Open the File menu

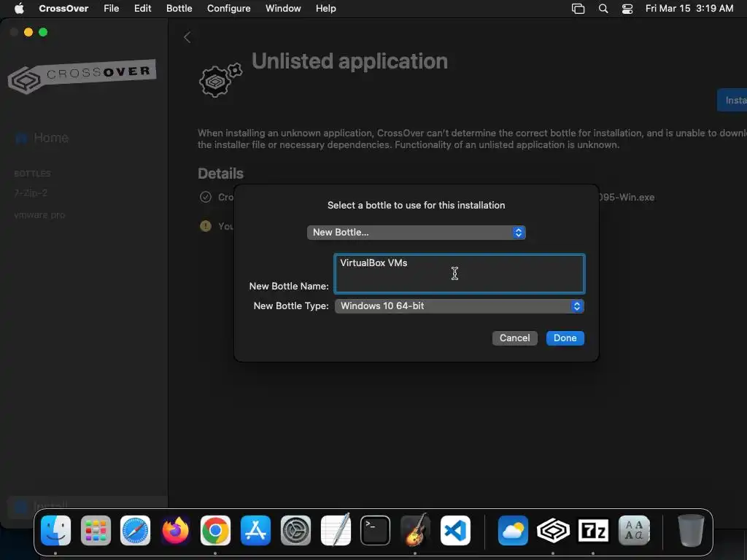point(112,8)
